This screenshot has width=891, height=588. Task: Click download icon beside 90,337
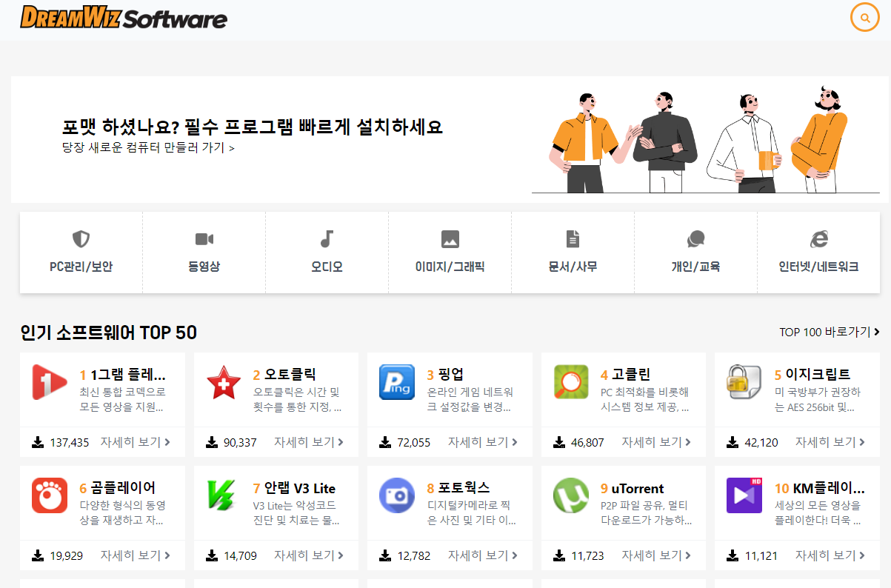coord(212,442)
